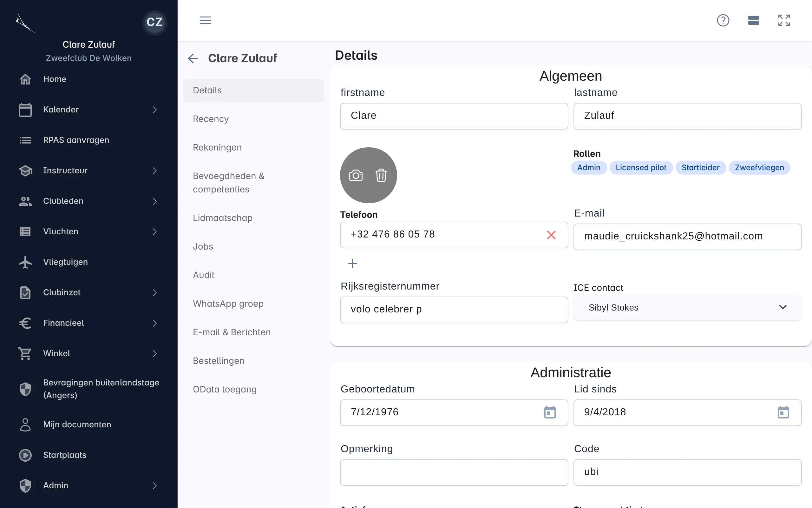
Task: Open calendar picker for Geboortedatum
Action: coord(550,412)
